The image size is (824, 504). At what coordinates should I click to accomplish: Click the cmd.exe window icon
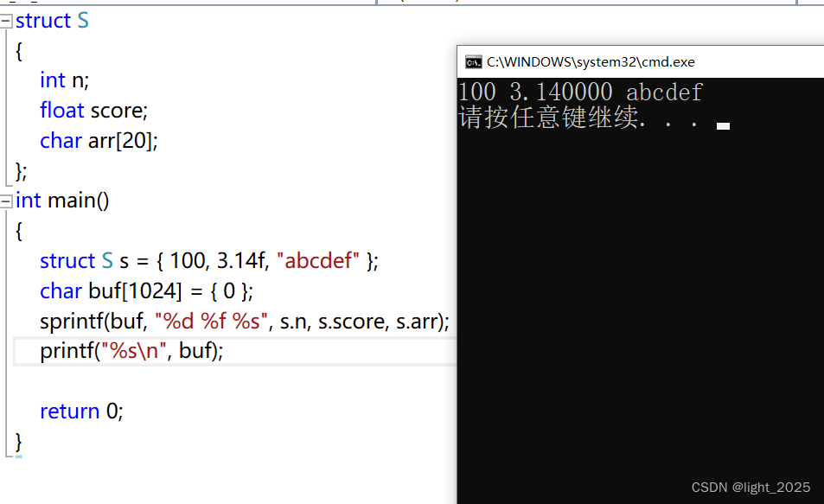[473, 62]
